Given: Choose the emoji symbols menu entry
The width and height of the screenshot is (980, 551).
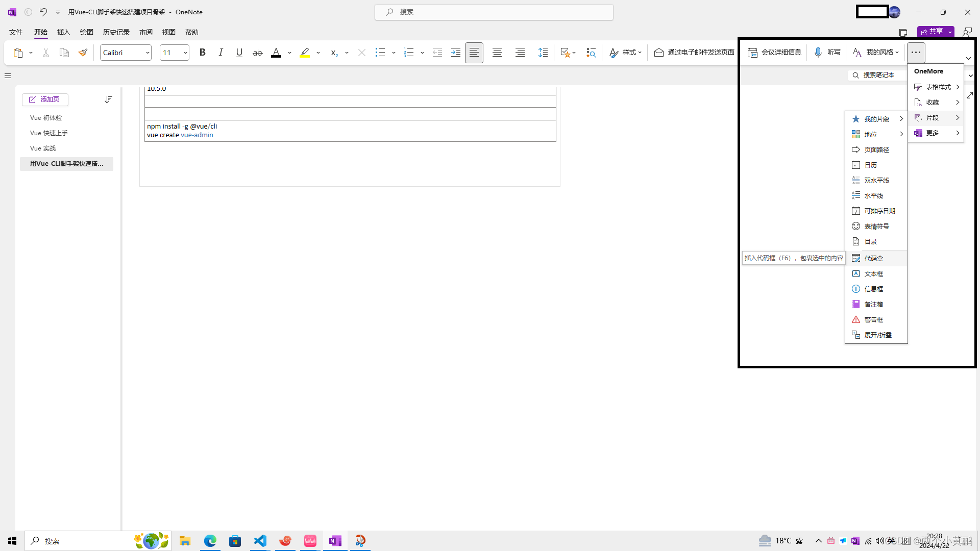Looking at the screenshot, I should click(x=876, y=227).
